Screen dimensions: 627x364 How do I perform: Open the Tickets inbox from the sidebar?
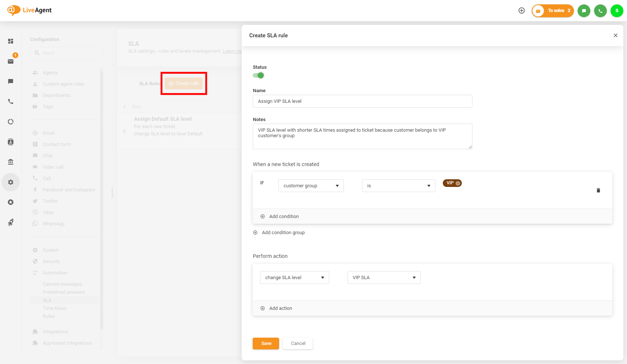(x=10, y=61)
